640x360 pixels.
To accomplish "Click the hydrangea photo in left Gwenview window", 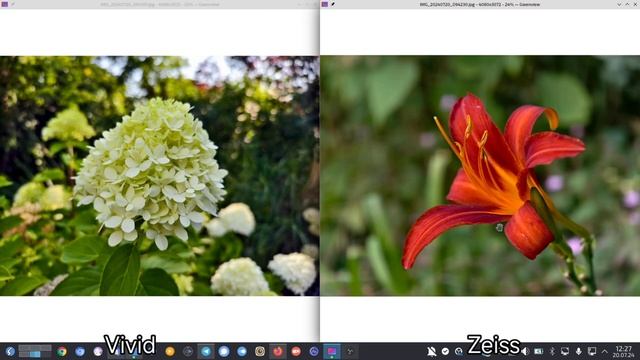I will [x=159, y=176].
